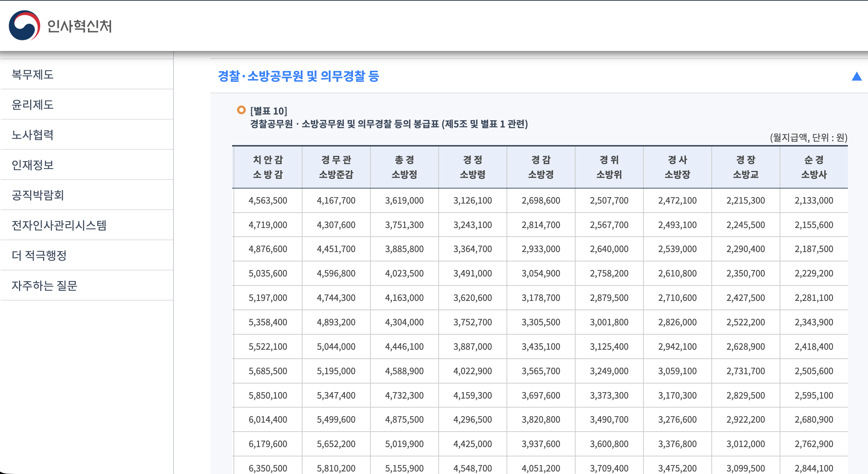
Task: Click the 인사혁신처 site title text
Action: pyautogui.click(x=79, y=26)
